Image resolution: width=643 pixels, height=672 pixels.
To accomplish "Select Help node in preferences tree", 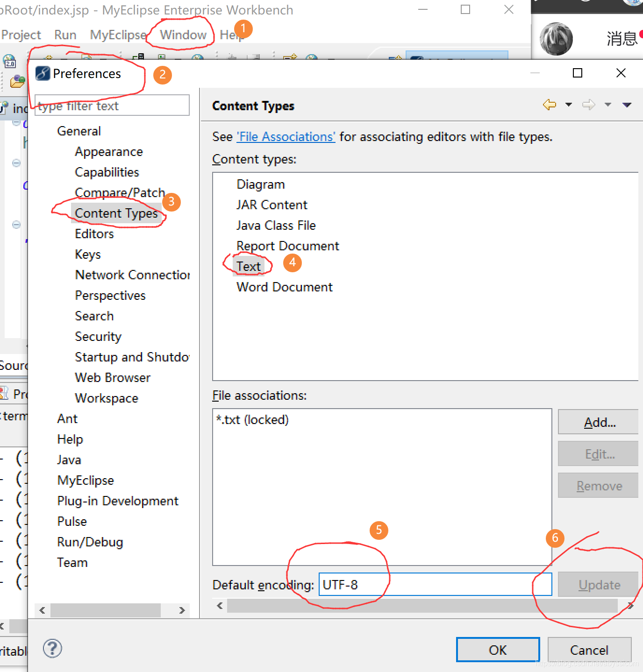I will coord(70,439).
